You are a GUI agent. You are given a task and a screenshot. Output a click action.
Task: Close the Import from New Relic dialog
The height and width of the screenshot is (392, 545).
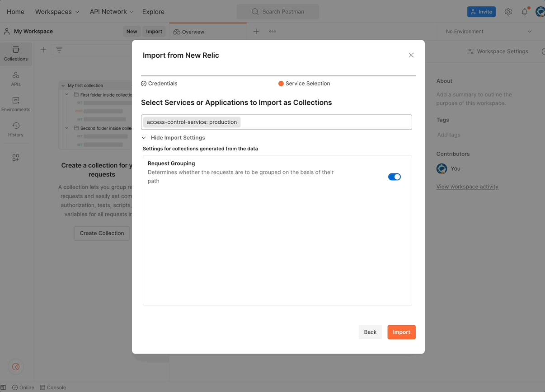pos(411,55)
